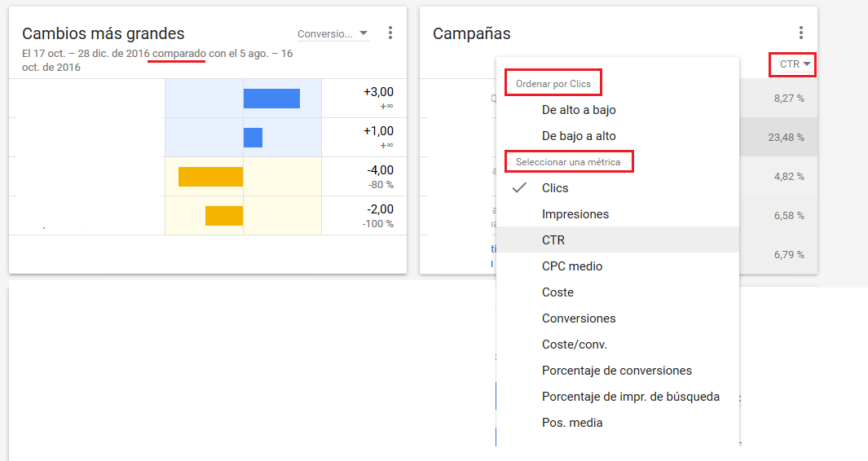The height and width of the screenshot is (461, 868).
Task: Sort by De alto a bajo
Action: (579, 110)
